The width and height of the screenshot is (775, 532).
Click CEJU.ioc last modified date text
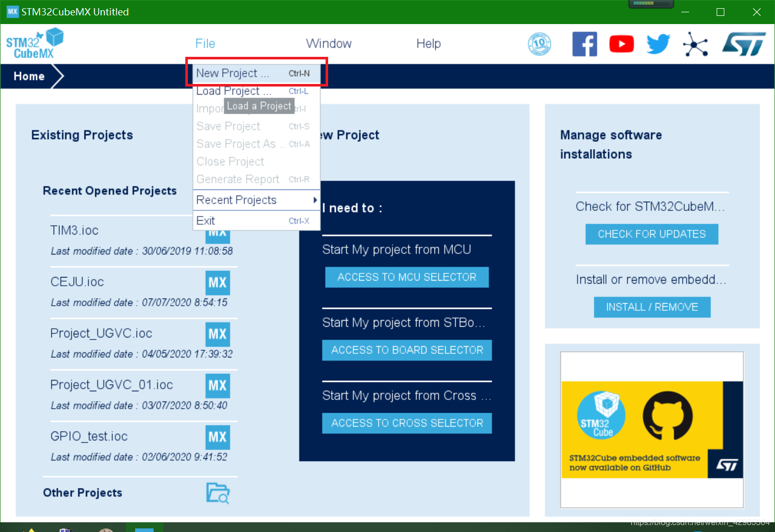pyautogui.click(x=139, y=303)
